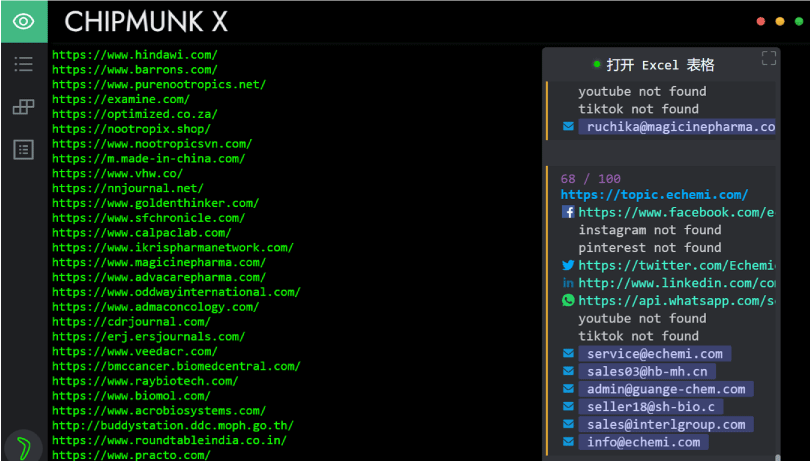Click URL https://www.veedacr.com/

coord(135,351)
